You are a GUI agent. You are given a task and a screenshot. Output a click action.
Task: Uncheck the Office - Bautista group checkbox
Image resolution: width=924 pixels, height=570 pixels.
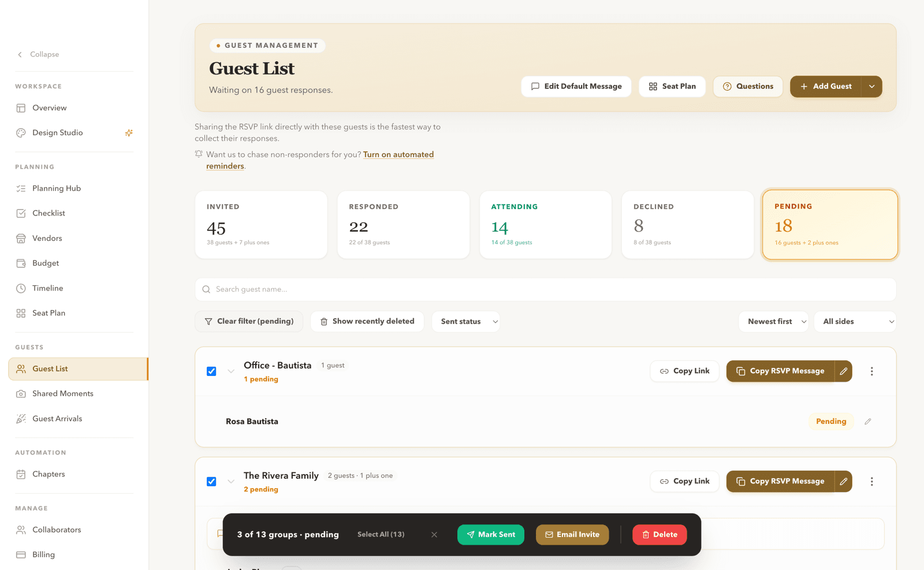pyautogui.click(x=211, y=371)
